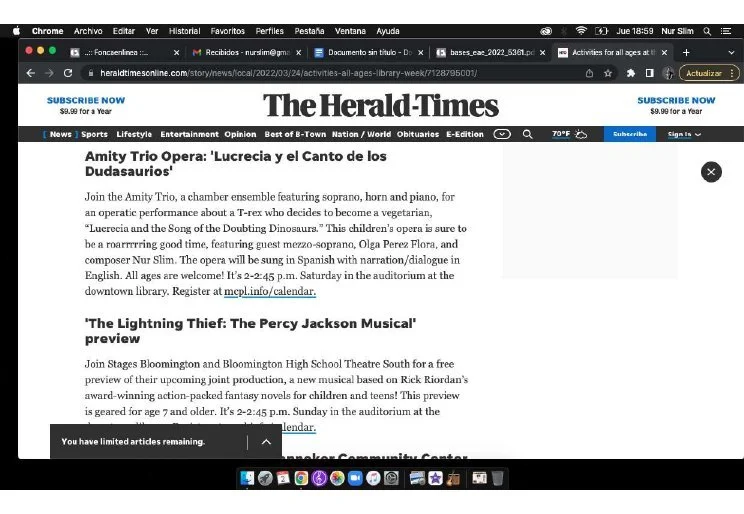Open the Obituaries section
The height and width of the screenshot is (514, 744).
418,134
